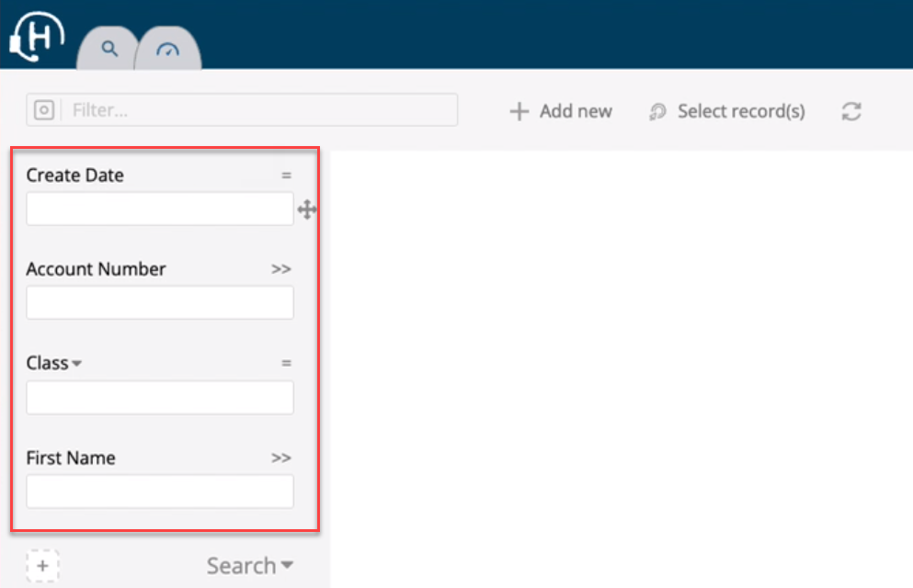
Task: Open the Search dropdown menu
Action: coord(250,565)
